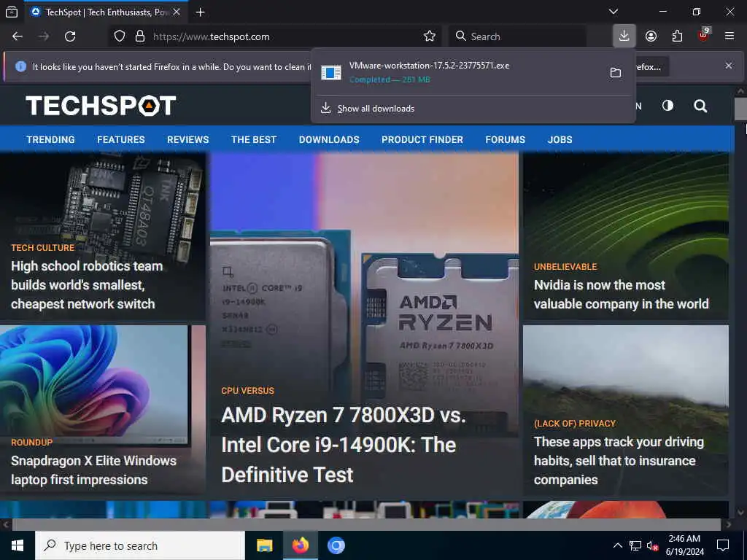
Task: Toggle the Downloads panel button
Action: pyautogui.click(x=624, y=36)
